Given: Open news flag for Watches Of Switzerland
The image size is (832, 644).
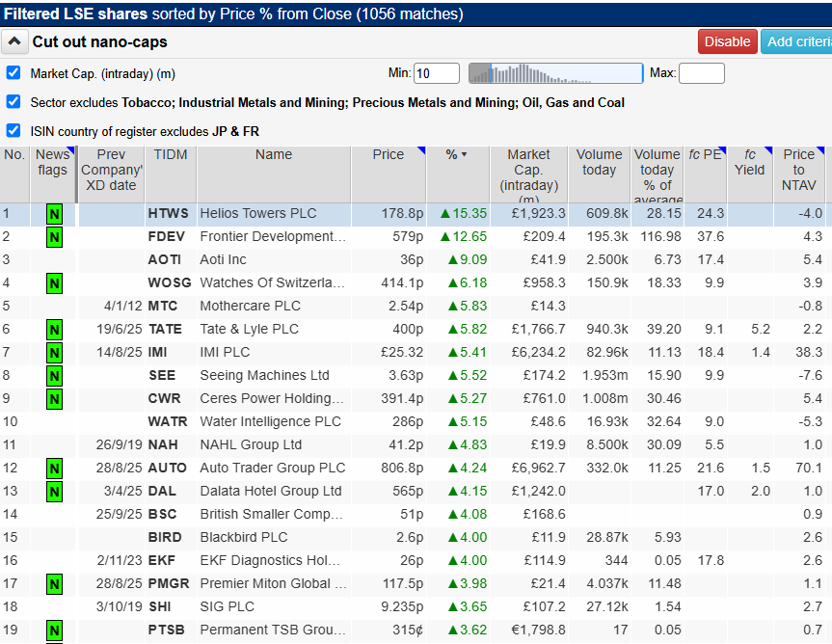Looking at the screenshot, I should pos(54,283).
